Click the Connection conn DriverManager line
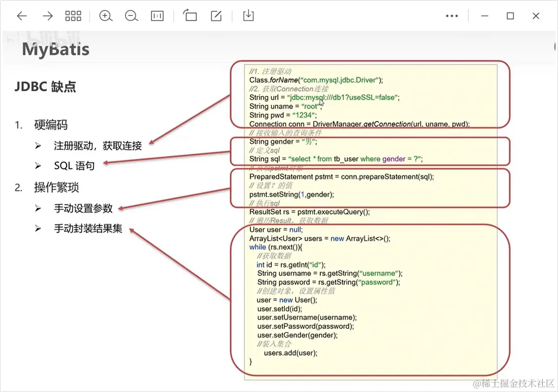The image size is (558, 392). pos(359,124)
